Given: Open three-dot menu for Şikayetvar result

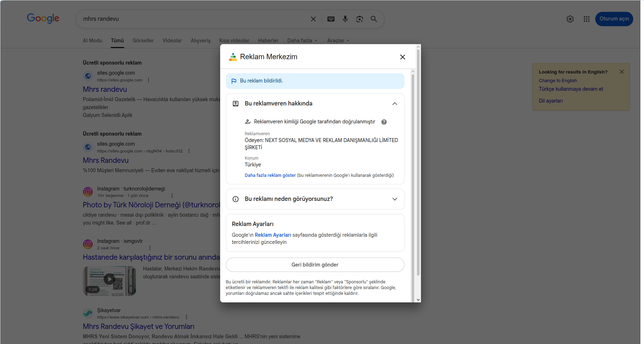Looking at the screenshot, I should [186, 317].
